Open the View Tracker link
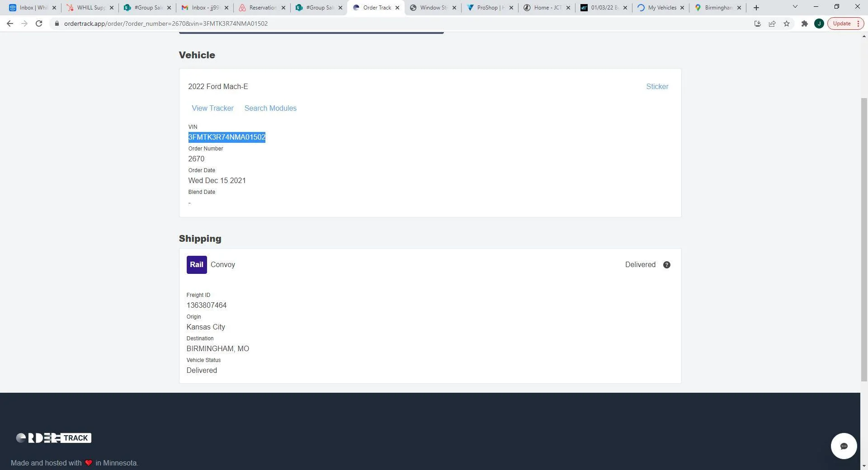The image size is (868, 470). pyautogui.click(x=212, y=108)
